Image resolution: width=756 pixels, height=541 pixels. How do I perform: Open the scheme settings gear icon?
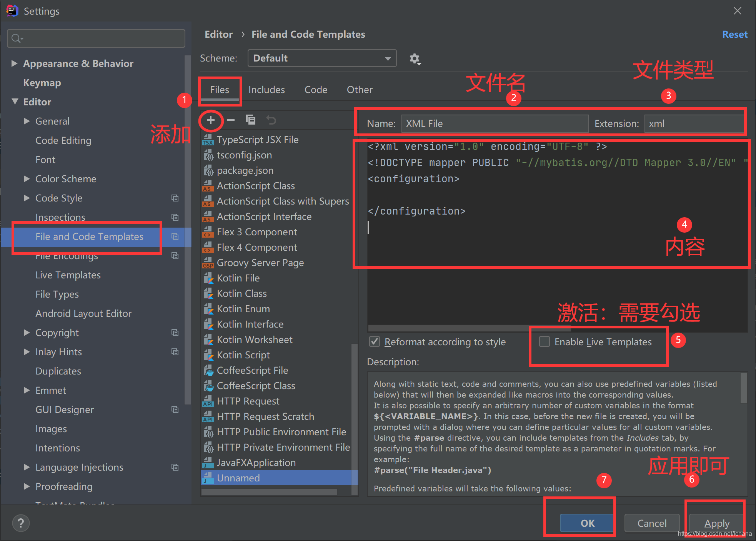tap(415, 58)
